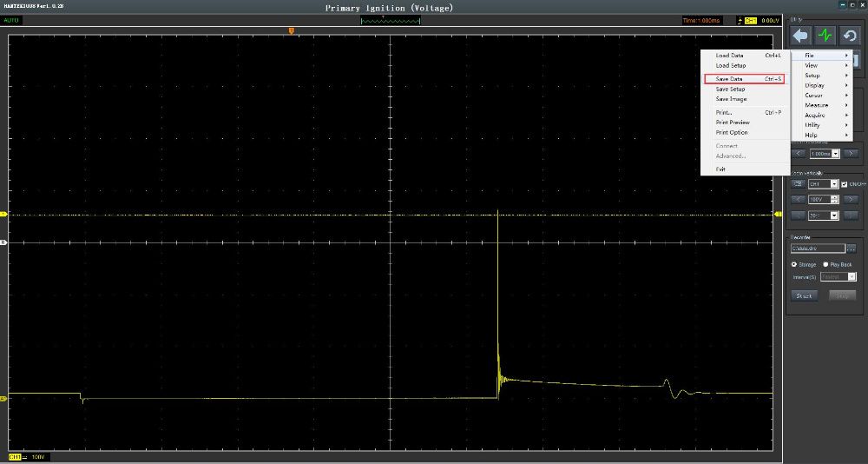Select Save Image in the File submenu
Screen dimensions: 868x464
[x=731, y=99]
